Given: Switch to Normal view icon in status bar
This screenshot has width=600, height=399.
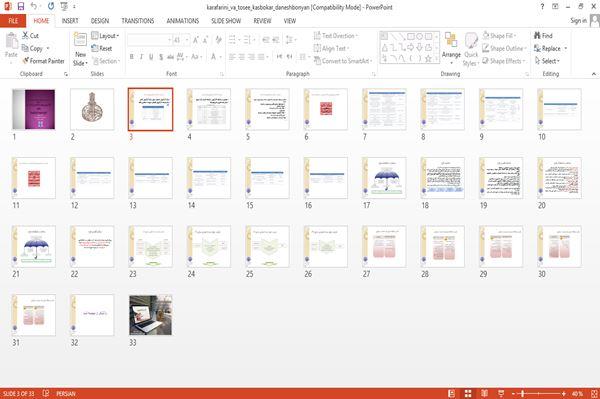Looking at the screenshot, I should pyautogui.click(x=452, y=393).
